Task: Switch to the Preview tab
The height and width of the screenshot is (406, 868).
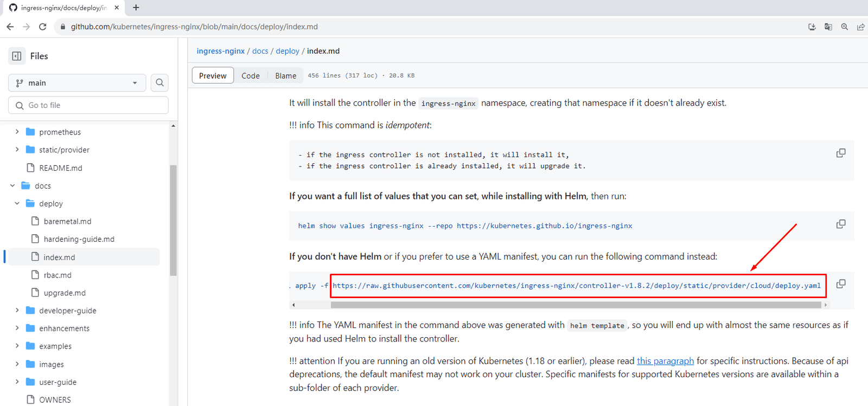Action: click(213, 75)
